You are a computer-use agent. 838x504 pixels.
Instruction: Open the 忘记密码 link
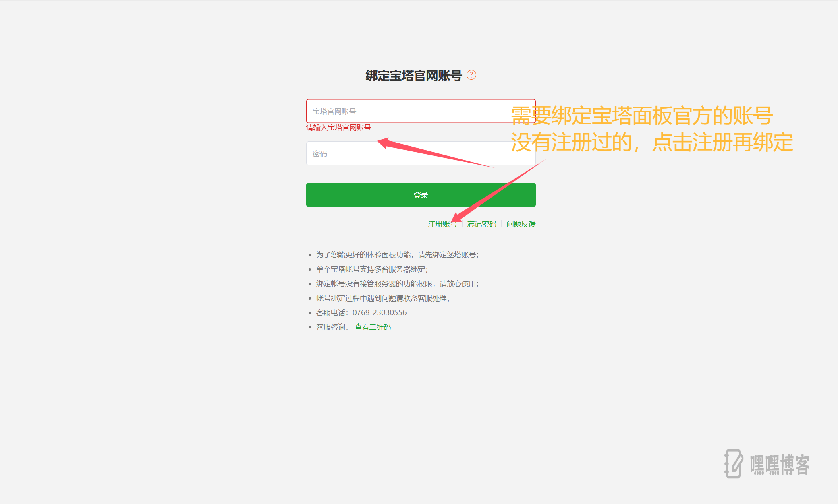[481, 224]
